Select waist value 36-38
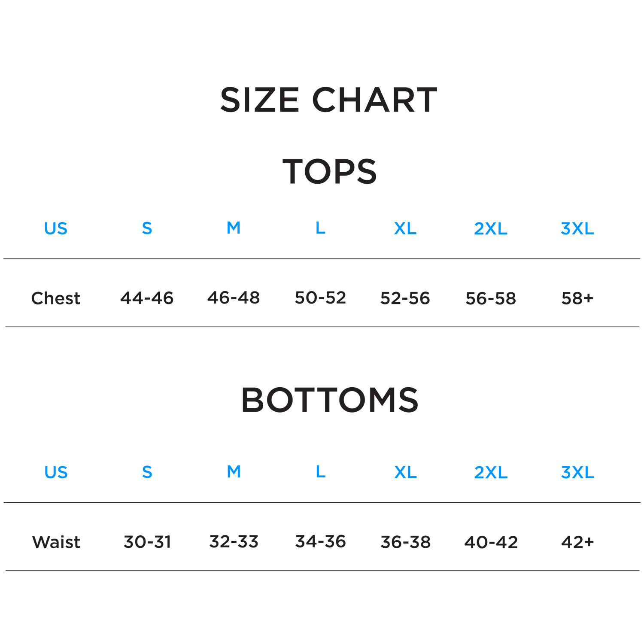The width and height of the screenshot is (644, 644). 406,542
